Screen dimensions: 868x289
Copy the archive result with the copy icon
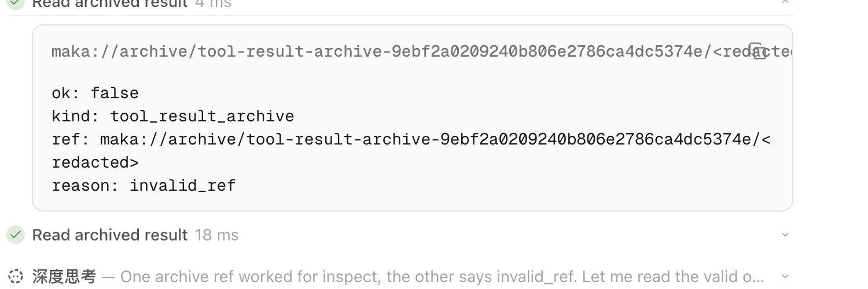[x=757, y=51]
